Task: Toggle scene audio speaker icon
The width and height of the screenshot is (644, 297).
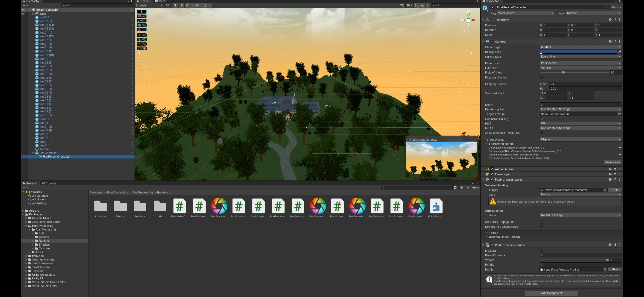Action: tap(181, 5)
